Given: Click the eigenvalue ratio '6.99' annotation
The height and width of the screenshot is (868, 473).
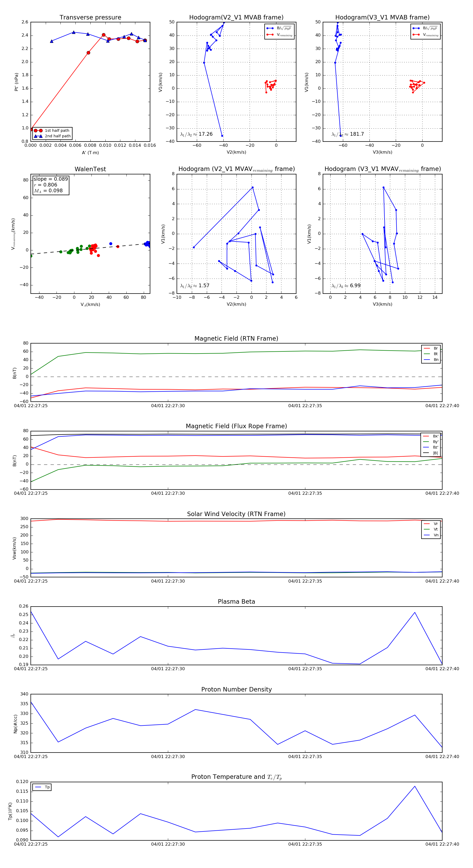Looking at the screenshot, I should [x=346, y=286].
